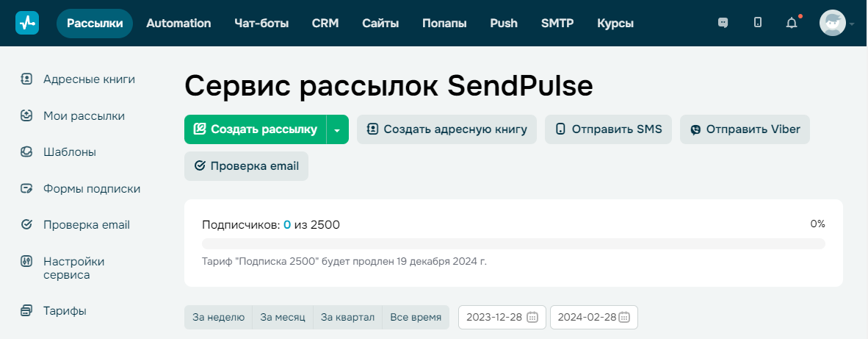Click the start date field 2023-12-28
Screen dimensions: 868x339
coord(502,318)
